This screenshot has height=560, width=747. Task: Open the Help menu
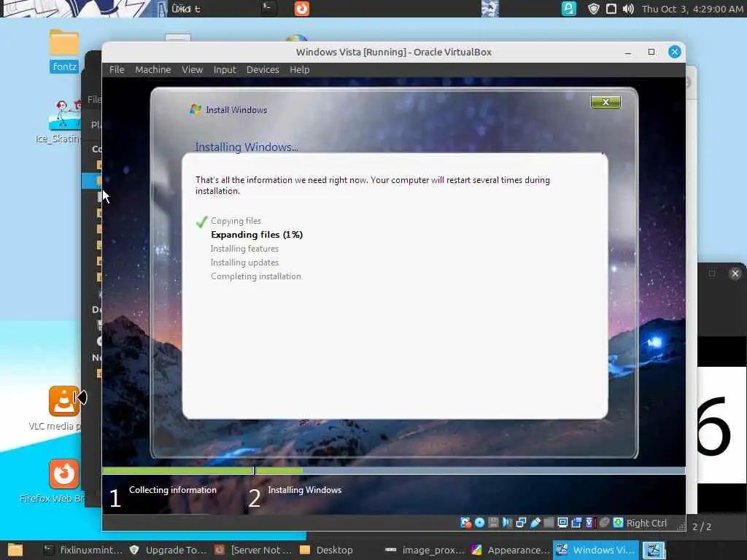(300, 69)
